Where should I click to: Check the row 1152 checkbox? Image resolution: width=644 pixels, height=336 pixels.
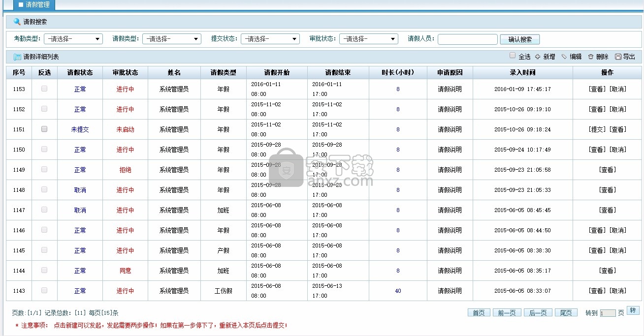(44, 109)
